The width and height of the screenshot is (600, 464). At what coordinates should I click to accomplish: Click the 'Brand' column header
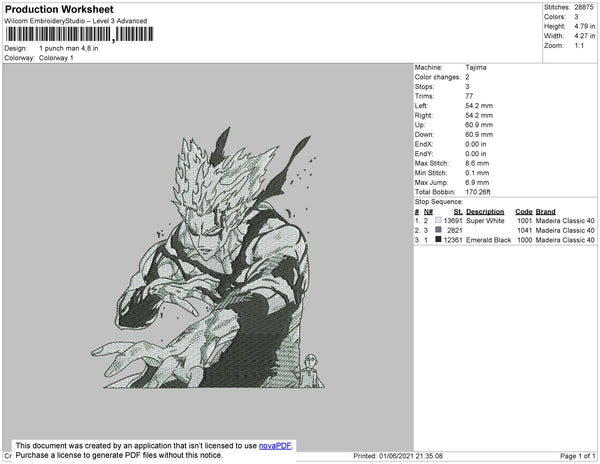(545, 212)
